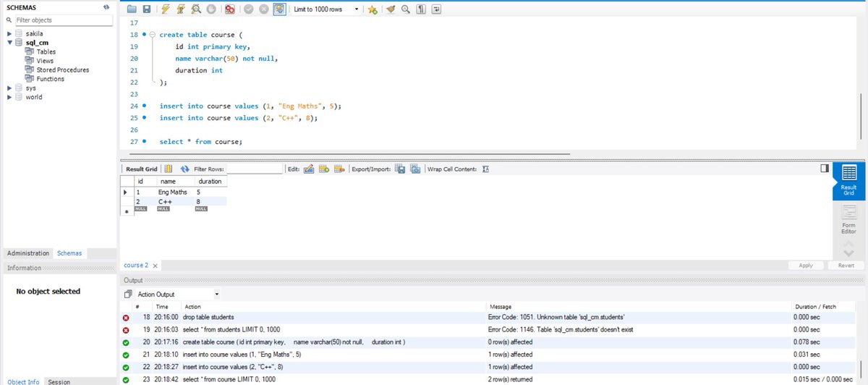The width and height of the screenshot is (868, 385).
Task: Click the insert new row icon
Action: [x=323, y=169]
